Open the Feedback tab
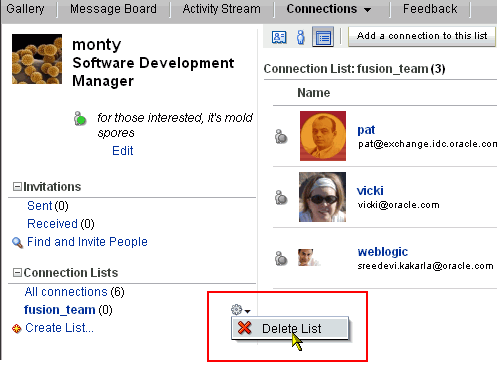Image resolution: width=497 pixels, height=378 pixels. (430, 9)
